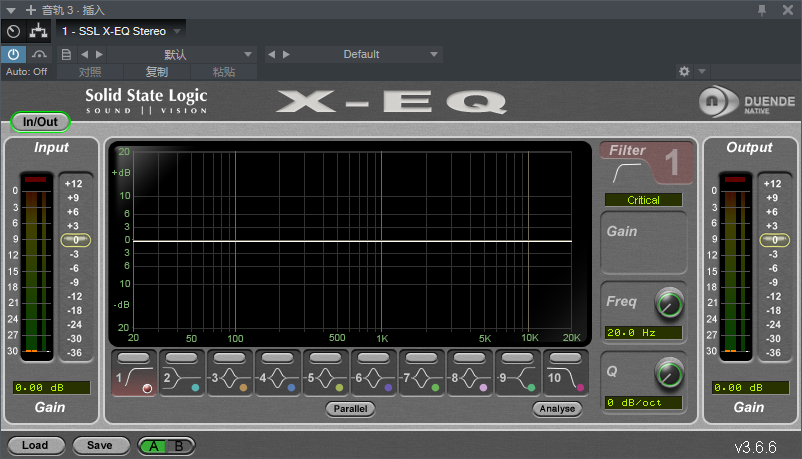
Task: Open the Critical filter type selector
Action: pos(643,200)
